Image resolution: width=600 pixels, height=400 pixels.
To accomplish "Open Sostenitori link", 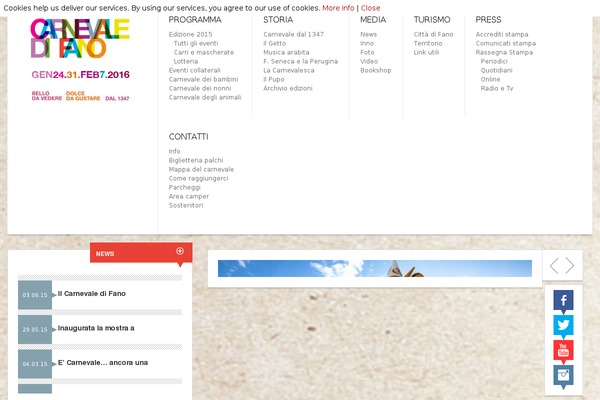I will [x=186, y=205].
